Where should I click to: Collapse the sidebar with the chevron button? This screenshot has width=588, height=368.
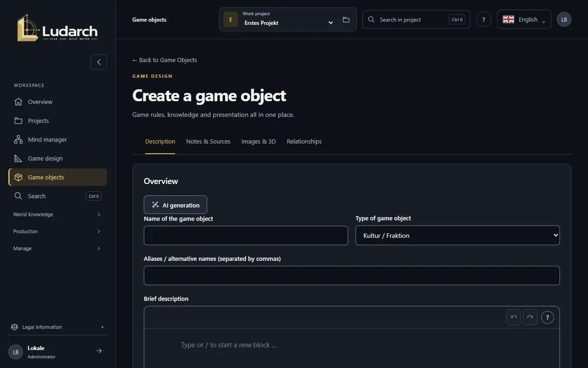[x=99, y=62]
